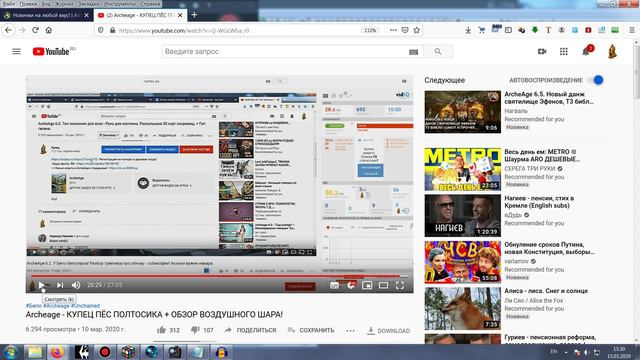This screenshot has width=640, height=360.
Task: Open the Firefox downloads arrow
Action: [x=468, y=30]
